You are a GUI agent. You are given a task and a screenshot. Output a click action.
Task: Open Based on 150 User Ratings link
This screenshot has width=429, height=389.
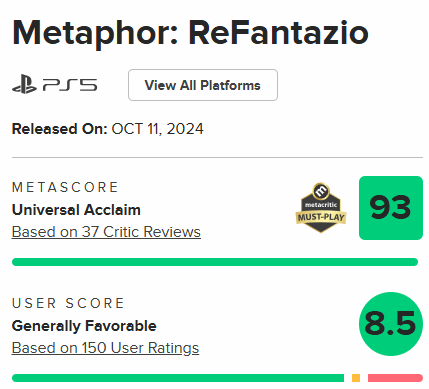pos(105,348)
